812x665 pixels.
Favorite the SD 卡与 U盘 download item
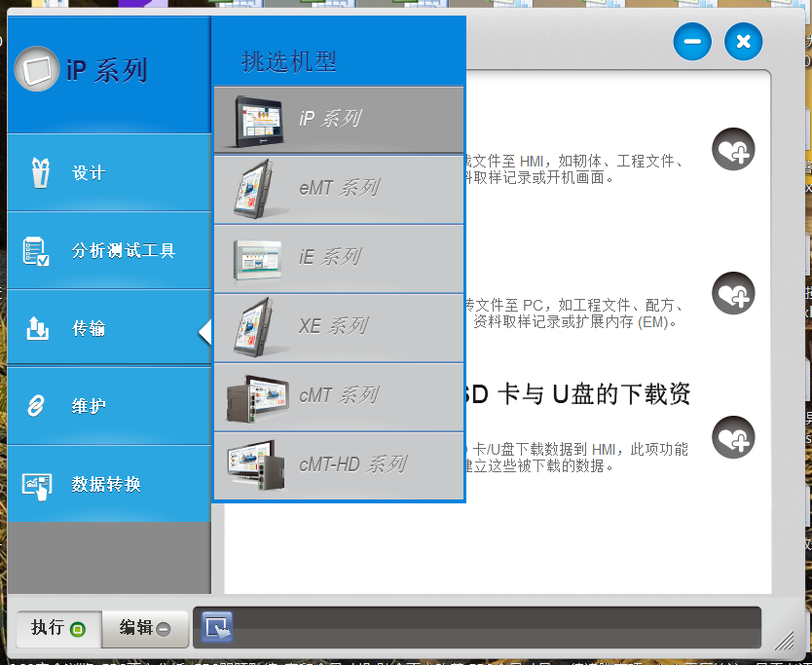(x=732, y=437)
